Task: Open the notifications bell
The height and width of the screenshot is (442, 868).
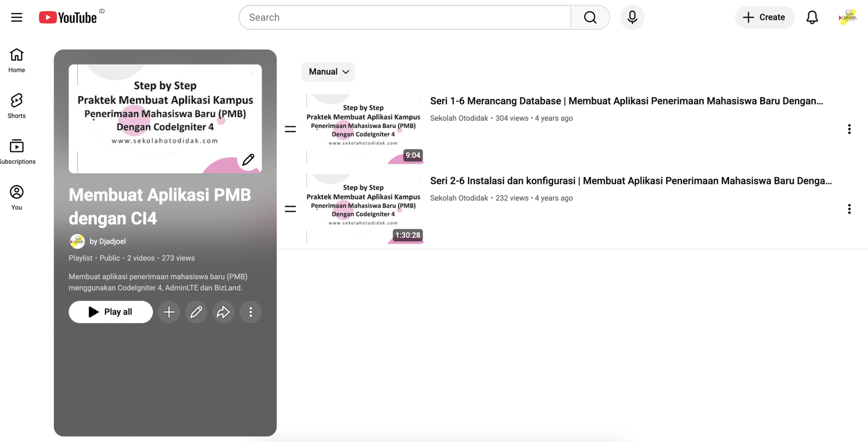Action: click(812, 17)
